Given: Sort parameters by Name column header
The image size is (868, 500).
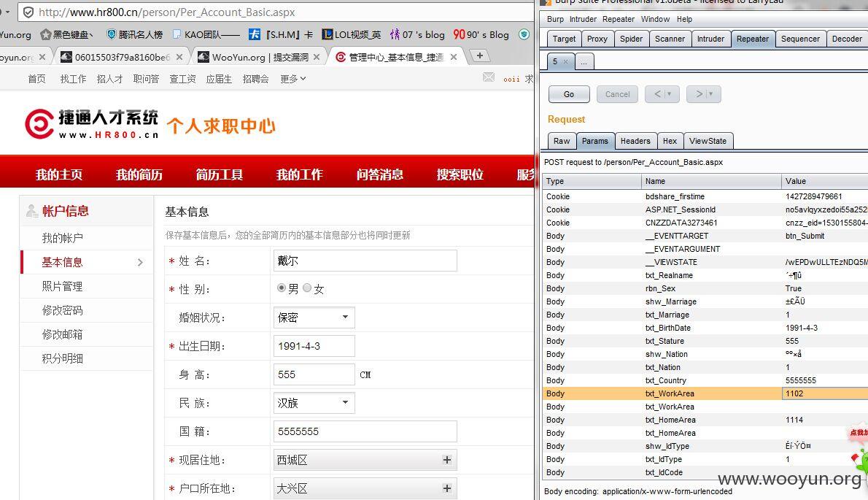Looking at the screenshot, I should pos(711,181).
